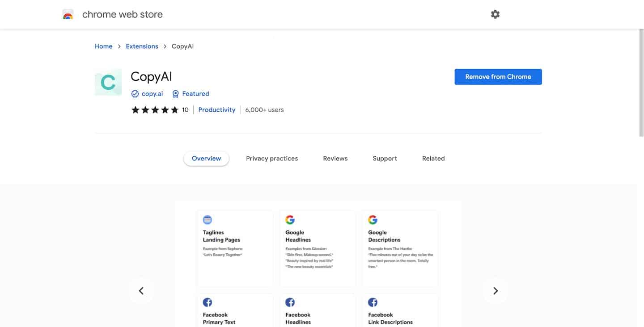This screenshot has height=327, width=644.
Task: Select the Overview tab
Action: (206, 159)
